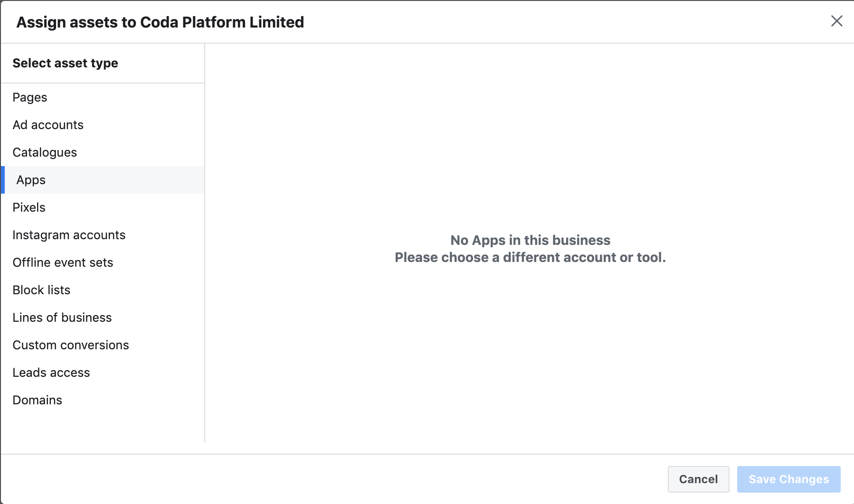Image resolution: width=854 pixels, height=504 pixels.
Task: Open the Block lists asset type
Action: click(103, 290)
